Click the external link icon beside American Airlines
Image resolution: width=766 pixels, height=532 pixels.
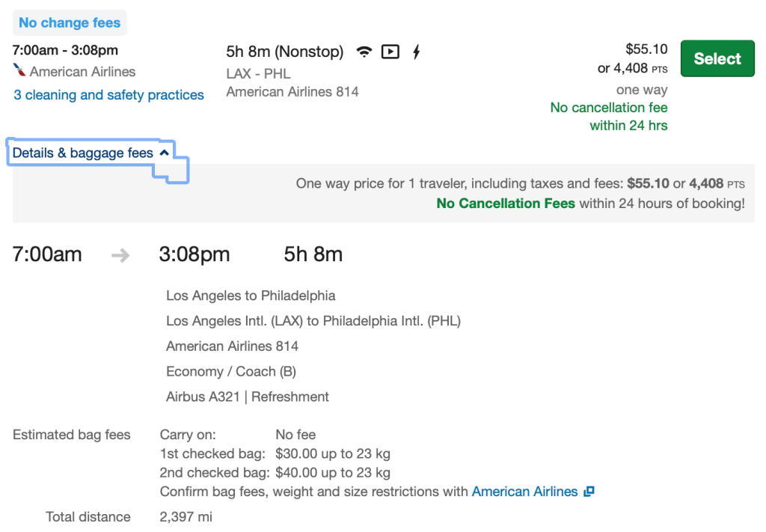(589, 492)
